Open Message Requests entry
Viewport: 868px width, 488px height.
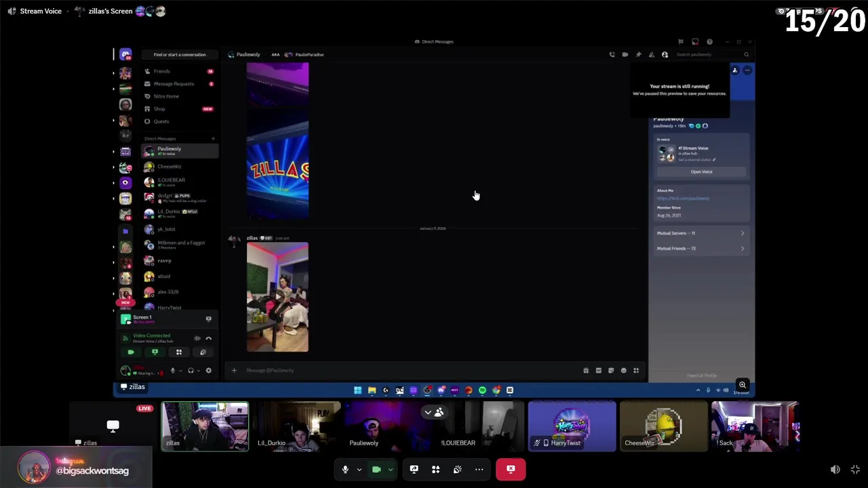[x=180, y=84]
